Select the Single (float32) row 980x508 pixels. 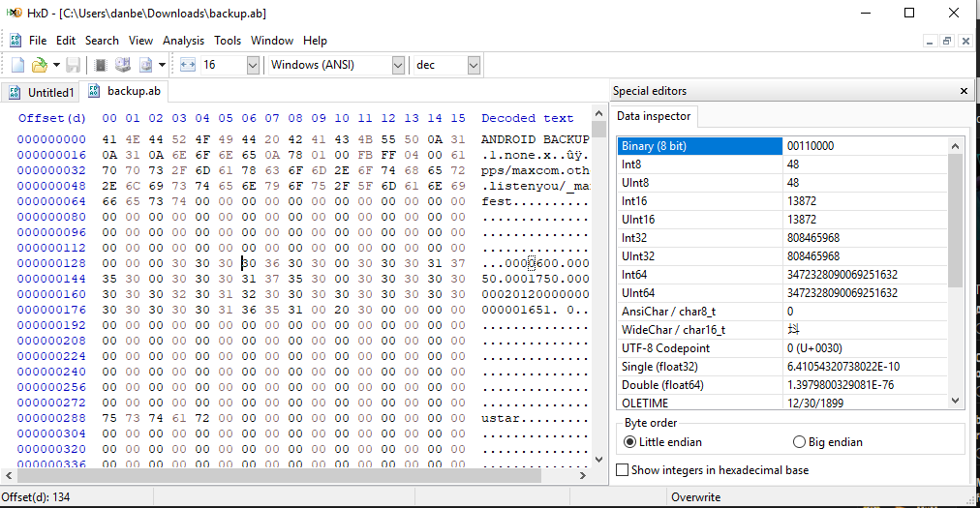[781, 367]
